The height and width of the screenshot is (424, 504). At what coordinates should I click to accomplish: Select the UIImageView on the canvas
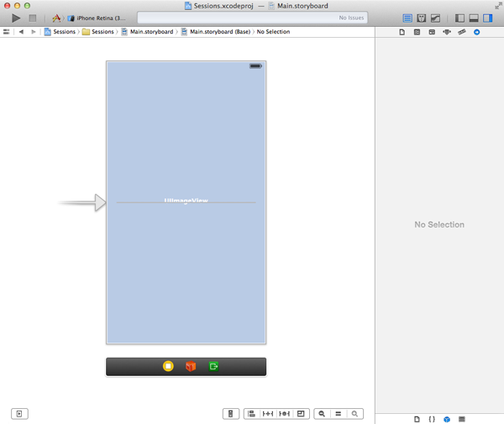click(186, 202)
